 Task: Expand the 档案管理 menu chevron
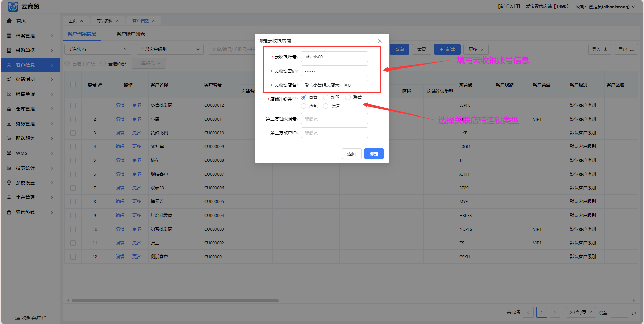[x=52, y=36]
